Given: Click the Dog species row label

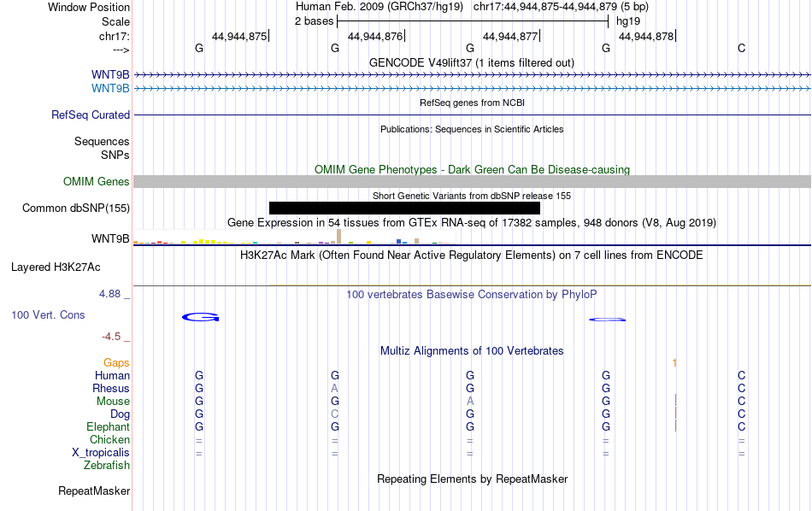Looking at the screenshot, I should point(120,414).
